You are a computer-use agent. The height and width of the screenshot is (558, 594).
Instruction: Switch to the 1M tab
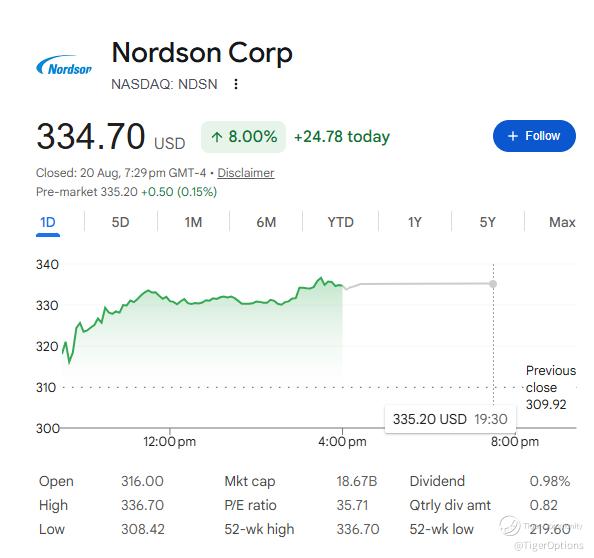[193, 222]
